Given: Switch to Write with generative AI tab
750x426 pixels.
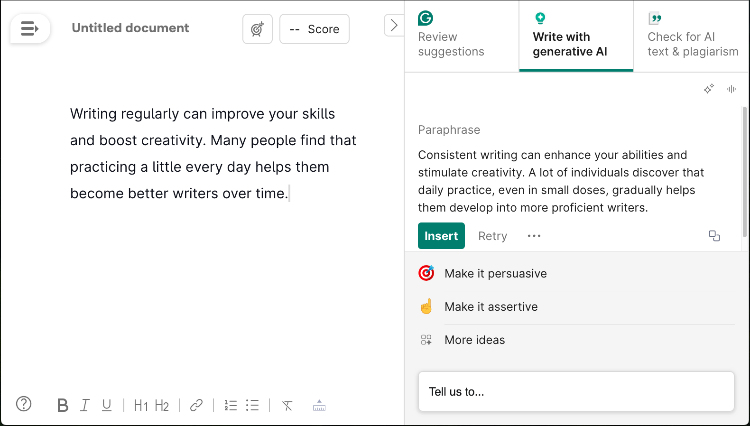Looking at the screenshot, I should tap(576, 36).
